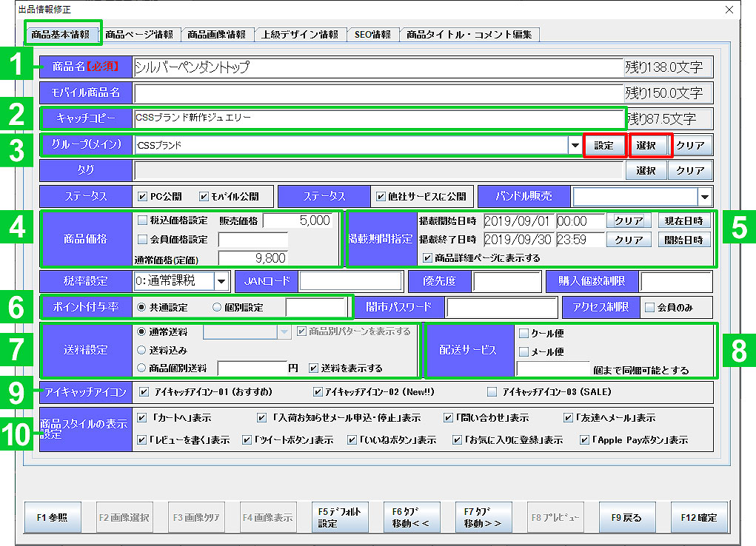Expand the 税率設定 dropdown
This screenshot has height=546, width=756.
tap(221, 281)
